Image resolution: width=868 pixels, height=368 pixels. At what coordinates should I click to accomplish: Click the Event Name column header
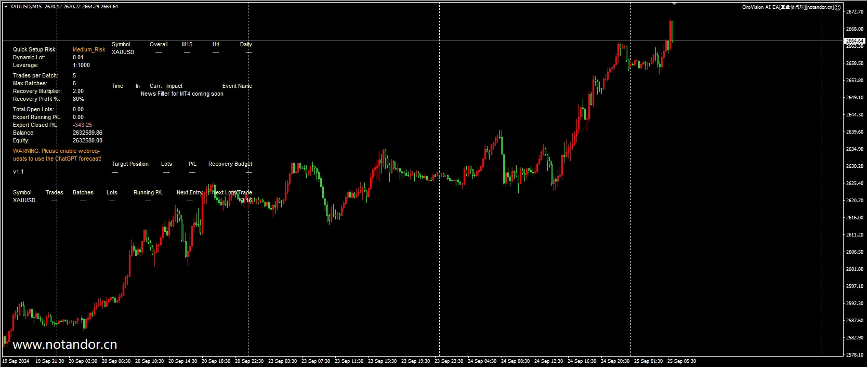pos(237,86)
